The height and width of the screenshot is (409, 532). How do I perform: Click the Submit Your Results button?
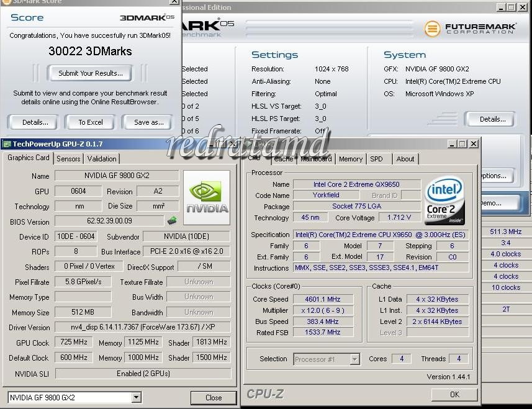(90, 73)
